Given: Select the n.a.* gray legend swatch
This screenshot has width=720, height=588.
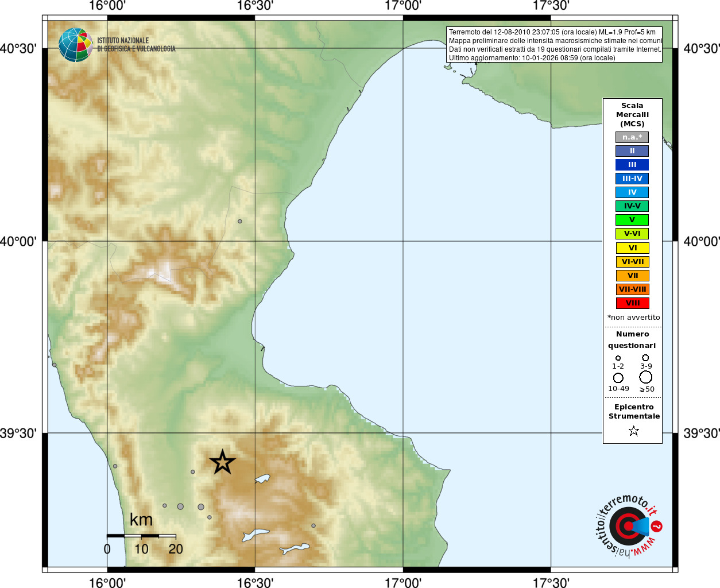Looking at the screenshot, I should 632,137.
